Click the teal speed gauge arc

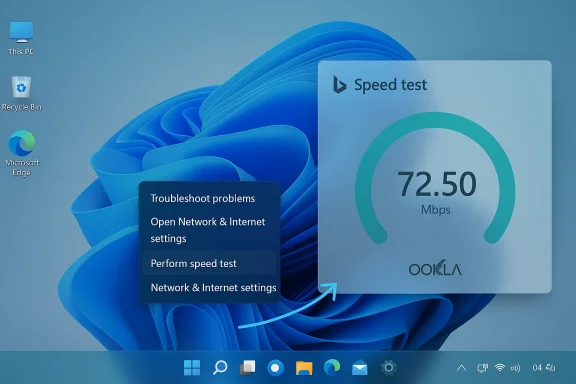(x=435, y=121)
